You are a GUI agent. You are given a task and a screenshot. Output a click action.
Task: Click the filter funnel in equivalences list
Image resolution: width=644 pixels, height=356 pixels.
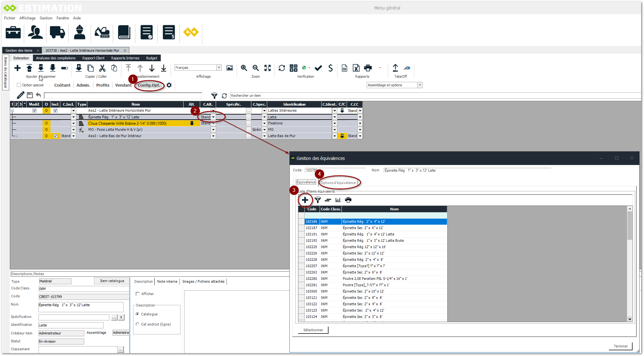click(317, 200)
